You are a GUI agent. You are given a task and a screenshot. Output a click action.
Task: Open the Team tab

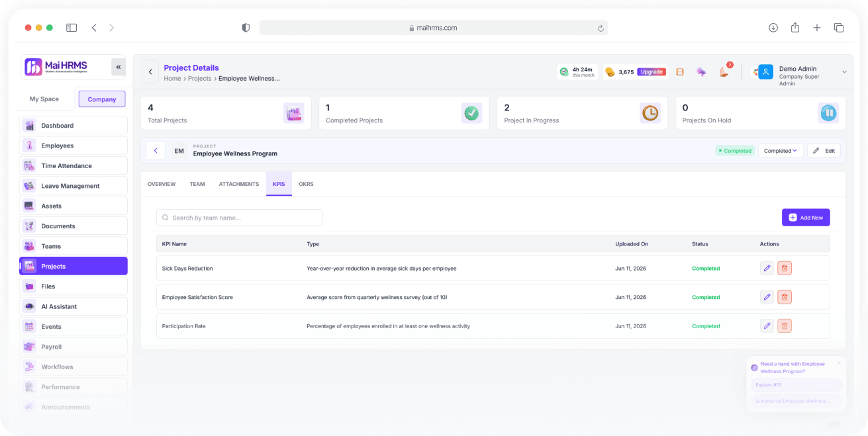(197, 184)
